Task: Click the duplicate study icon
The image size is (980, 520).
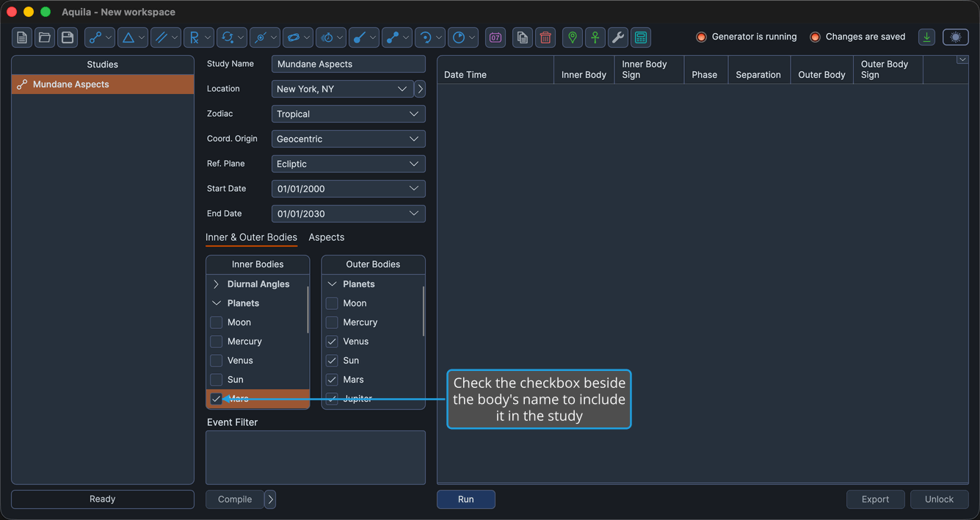Action: 523,37
